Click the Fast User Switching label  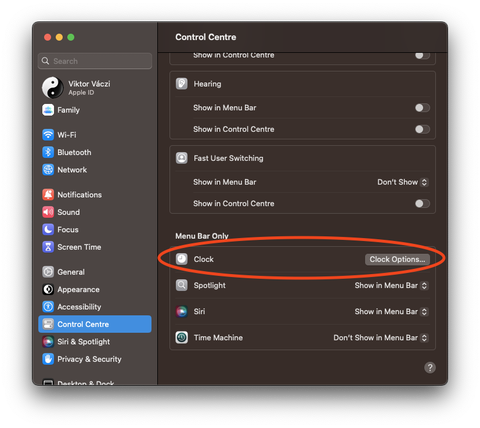point(228,158)
